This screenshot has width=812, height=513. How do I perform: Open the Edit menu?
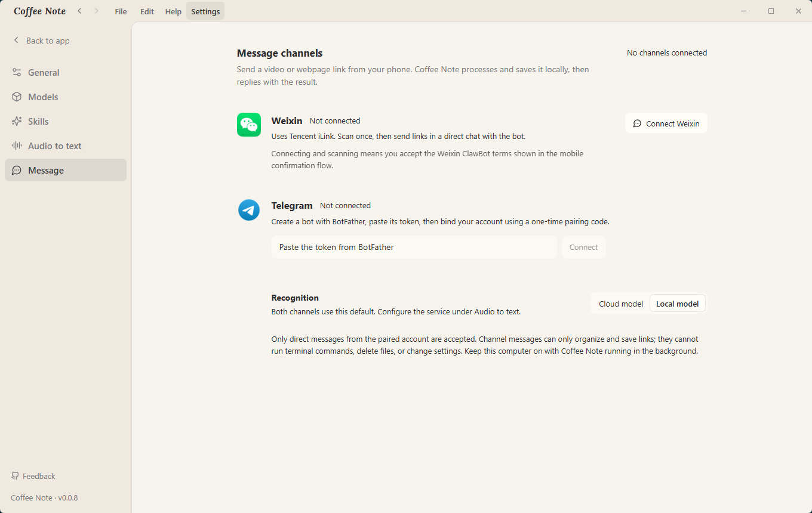(147, 11)
